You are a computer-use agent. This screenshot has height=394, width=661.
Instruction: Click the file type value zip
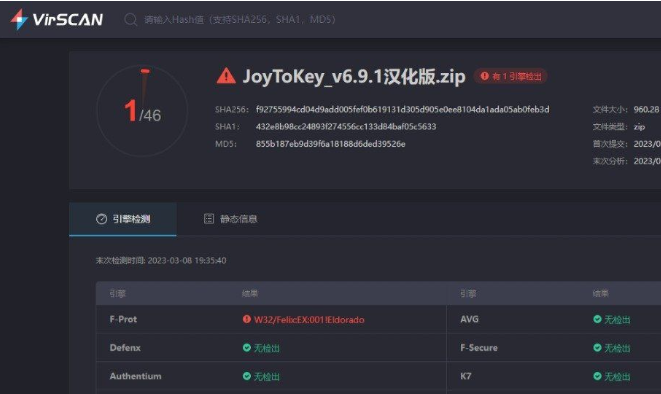point(640,127)
